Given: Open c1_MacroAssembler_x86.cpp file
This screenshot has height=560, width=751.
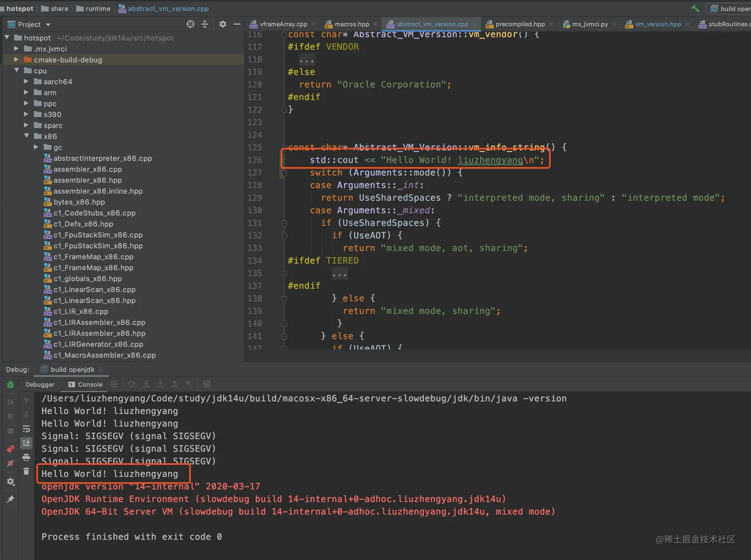Looking at the screenshot, I should (99, 355).
